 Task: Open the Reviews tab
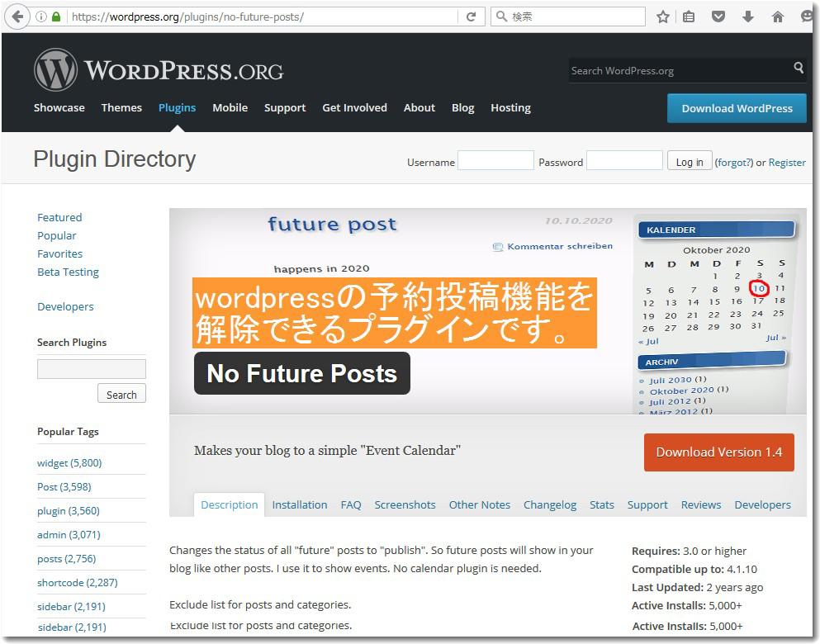701,505
